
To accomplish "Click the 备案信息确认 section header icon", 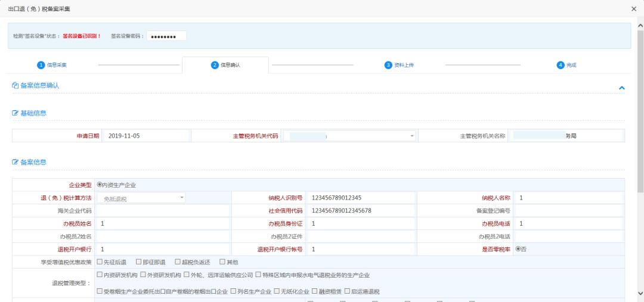I will (16, 86).
